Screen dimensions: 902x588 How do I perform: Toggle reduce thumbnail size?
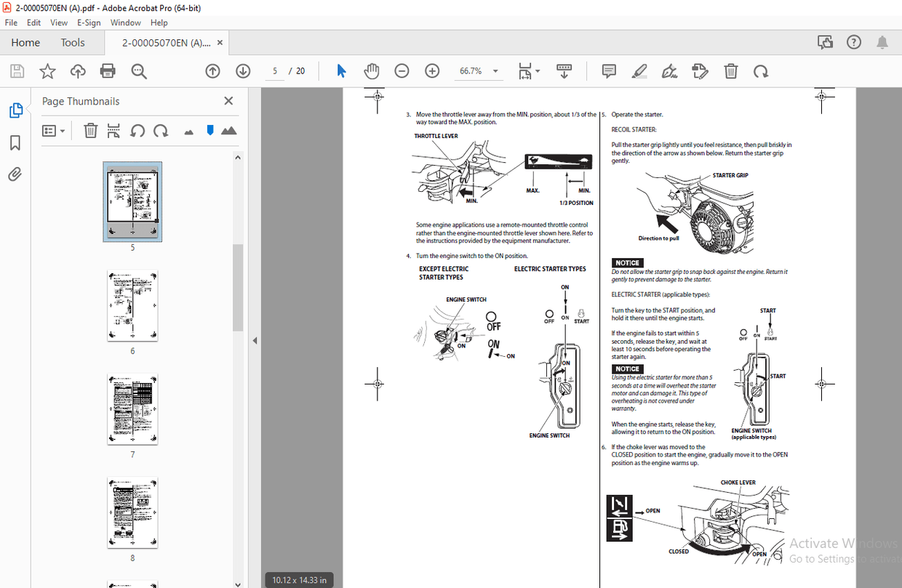pos(188,130)
